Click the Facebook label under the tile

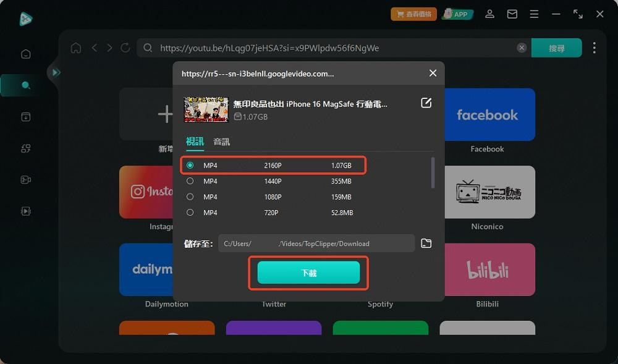pyautogui.click(x=487, y=149)
